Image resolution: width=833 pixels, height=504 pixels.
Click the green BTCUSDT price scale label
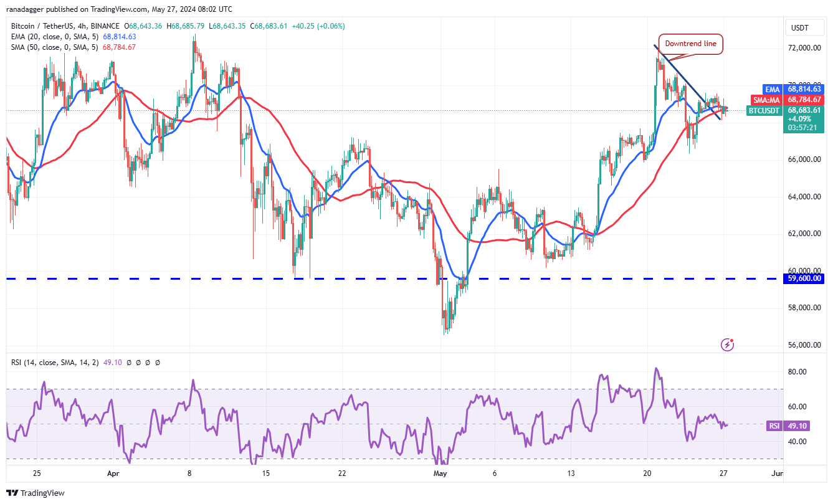[764, 110]
